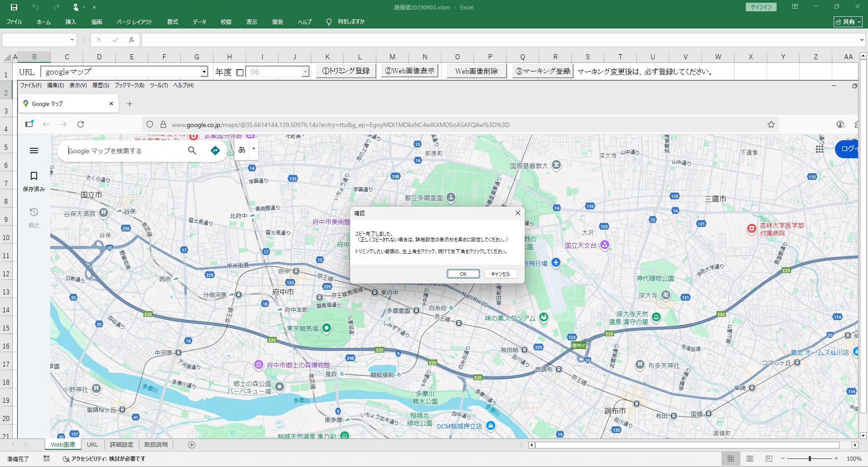Open the 開発 ribbon tab
This screenshot has width=868, height=467.
278,22
